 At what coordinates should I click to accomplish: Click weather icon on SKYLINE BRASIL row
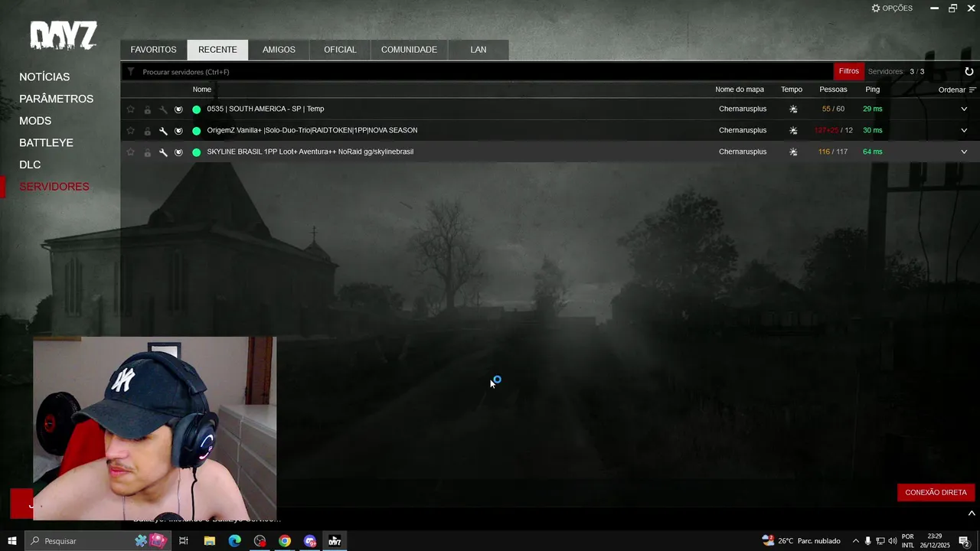coord(793,152)
